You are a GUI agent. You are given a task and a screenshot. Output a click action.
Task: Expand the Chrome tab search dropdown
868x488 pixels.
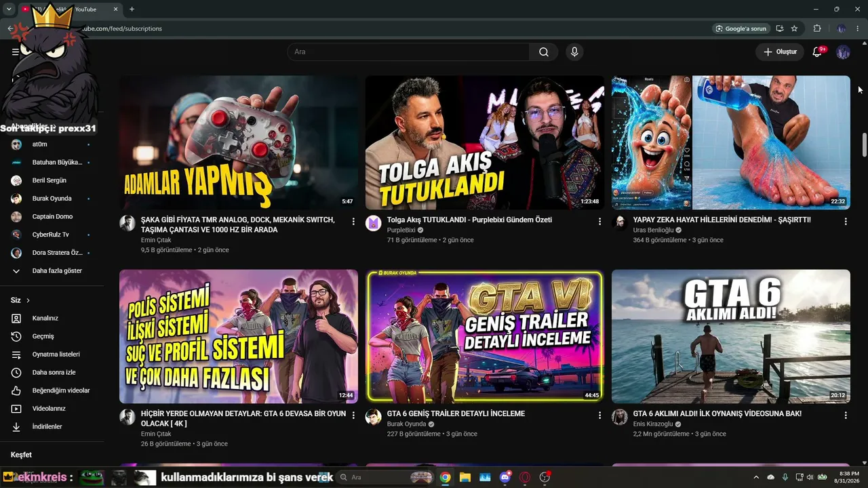[9, 9]
